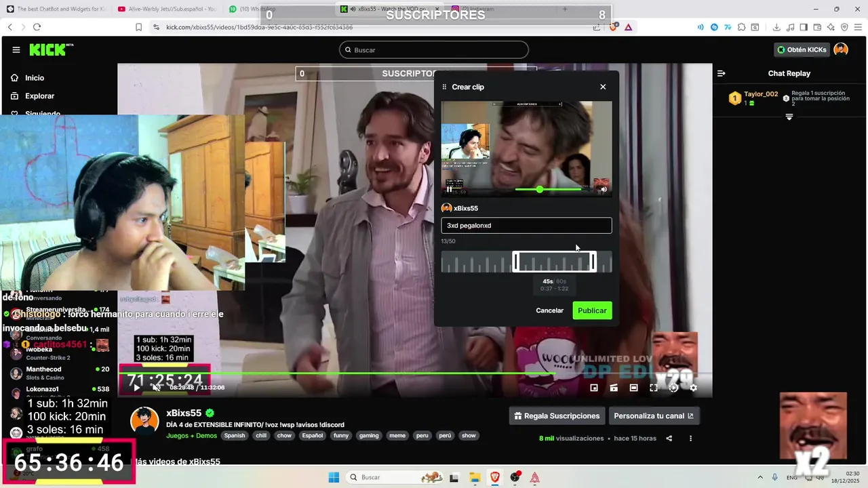Open Brave Wallet

[817, 27]
